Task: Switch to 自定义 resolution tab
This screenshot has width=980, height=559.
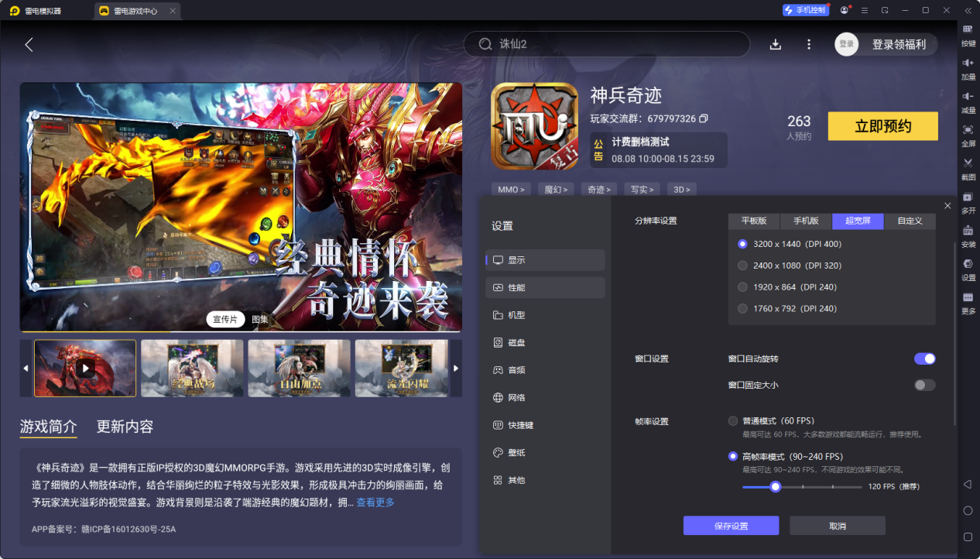Action: point(910,221)
